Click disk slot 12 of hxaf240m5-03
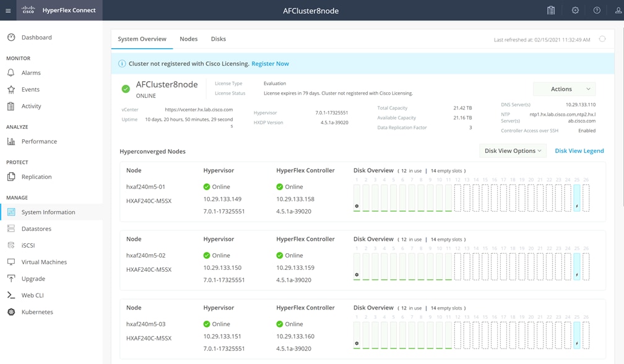 coord(457,336)
